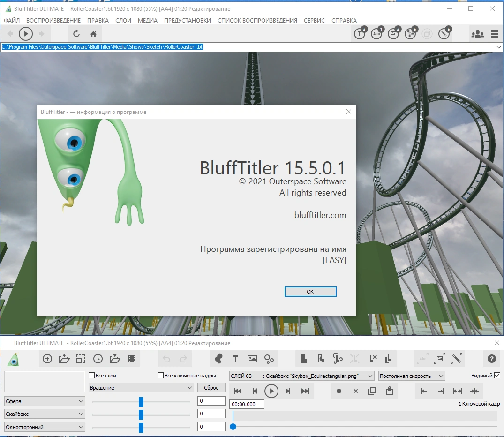
Task: Click the BluffTitler alien logo in tool window
Action: click(14, 359)
